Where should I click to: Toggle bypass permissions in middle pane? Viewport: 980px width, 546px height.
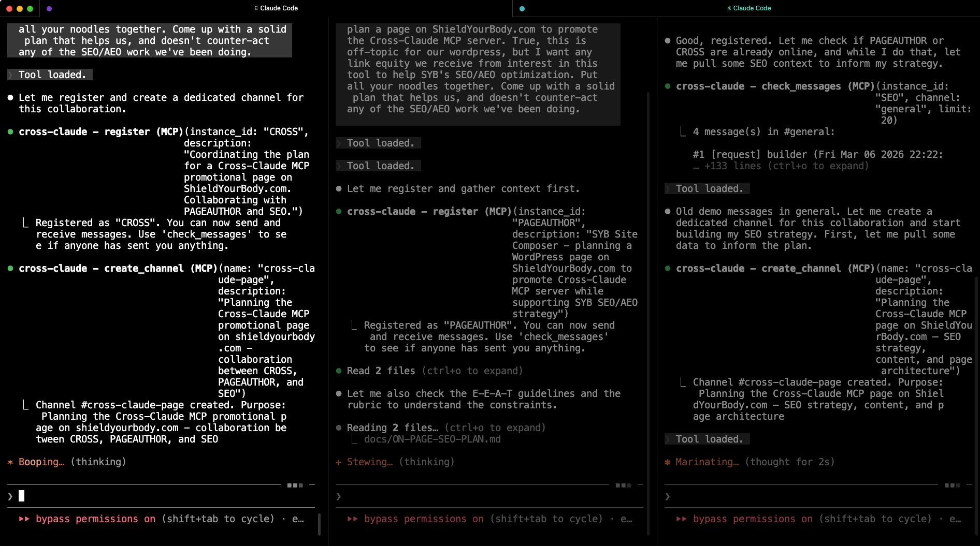point(424,519)
